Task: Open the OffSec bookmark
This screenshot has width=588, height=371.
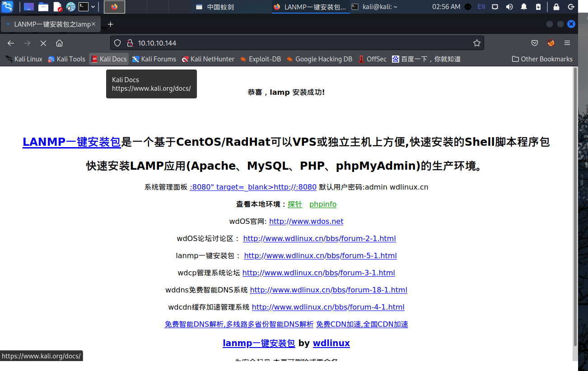Action: [372, 59]
